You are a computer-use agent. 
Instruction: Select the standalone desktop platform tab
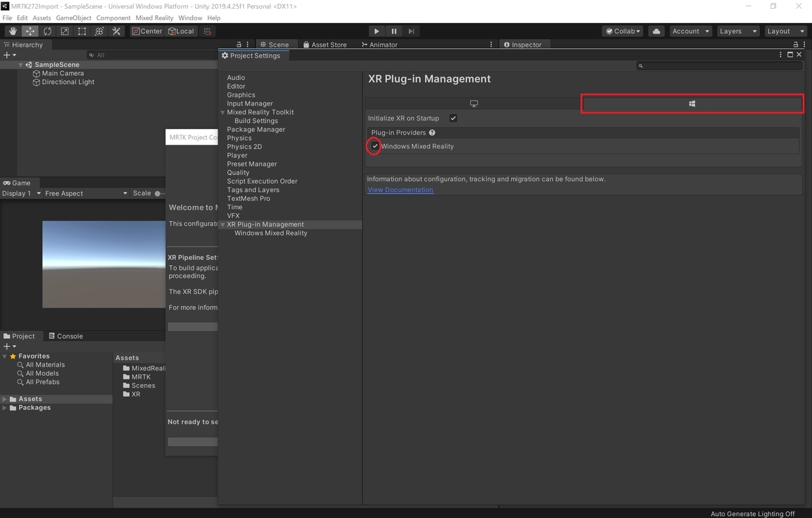[474, 103]
